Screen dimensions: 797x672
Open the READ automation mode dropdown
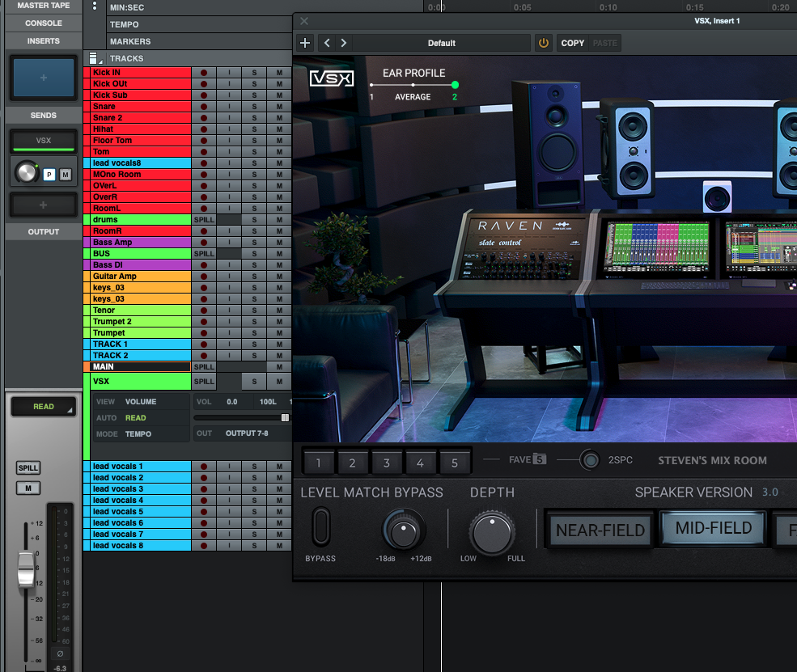[44, 406]
